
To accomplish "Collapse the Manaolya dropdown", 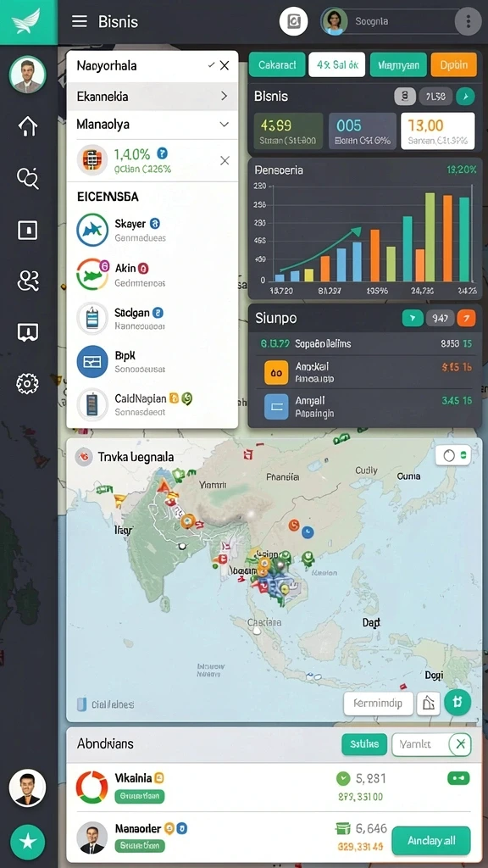I will (224, 124).
